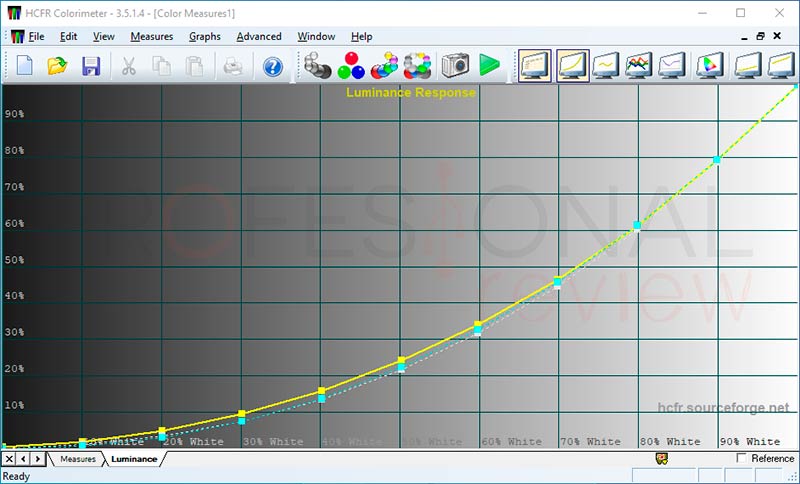Open the Edit menu
The image size is (800, 484).
68,37
